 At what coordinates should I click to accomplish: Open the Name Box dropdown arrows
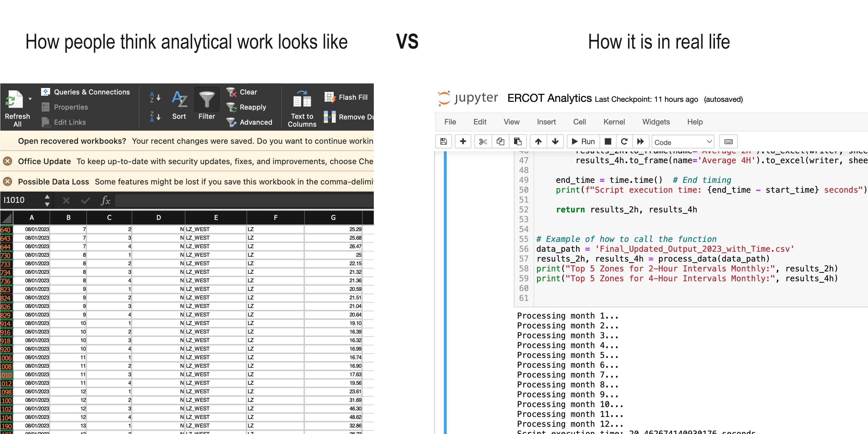click(x=47, y=200)
